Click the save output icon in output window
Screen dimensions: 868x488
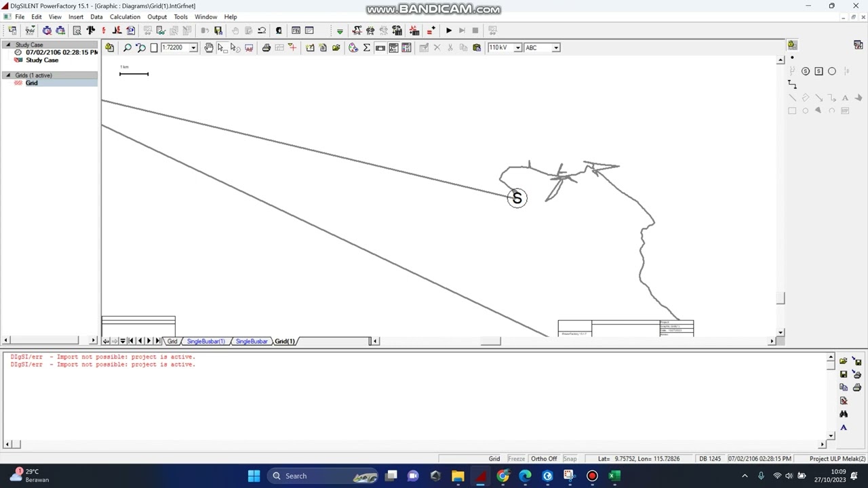point(844,374)
